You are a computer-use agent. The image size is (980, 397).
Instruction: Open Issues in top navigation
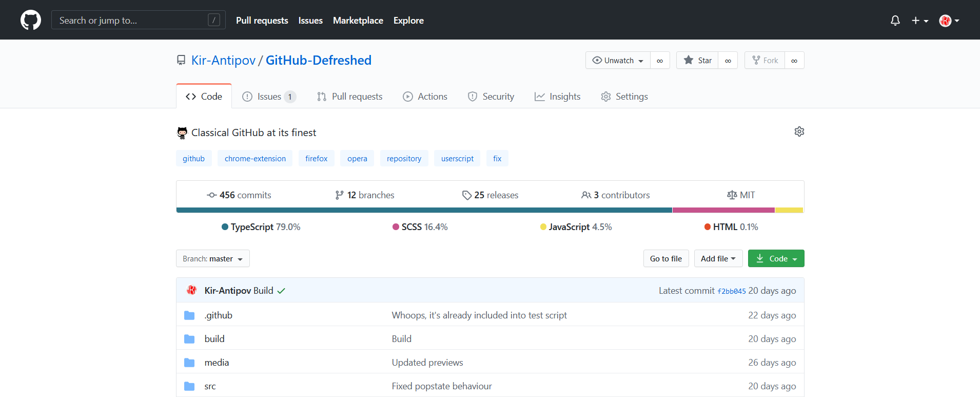click(310, 21)
